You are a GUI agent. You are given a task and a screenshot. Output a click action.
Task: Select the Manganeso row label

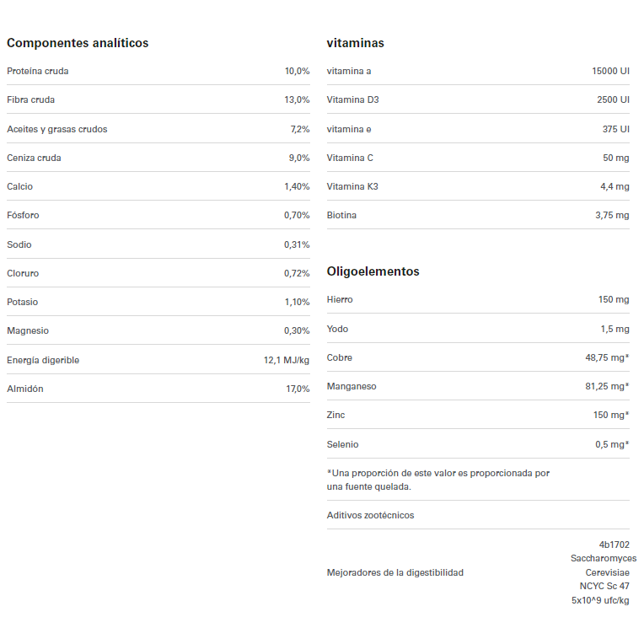pyautogui.click(x=352, y=386)
